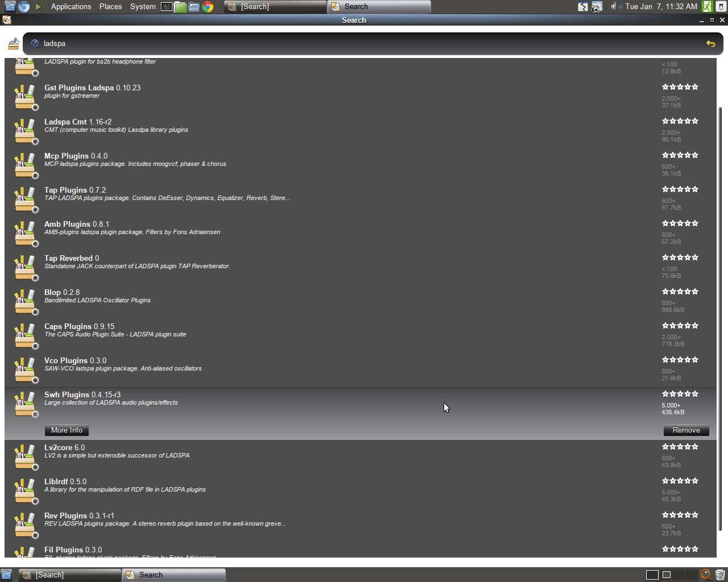This screenshot has height=582, width=728.
Task: Select the Gst Plugins Ladspa 0.10.23 title
Action: coord(93,88)
